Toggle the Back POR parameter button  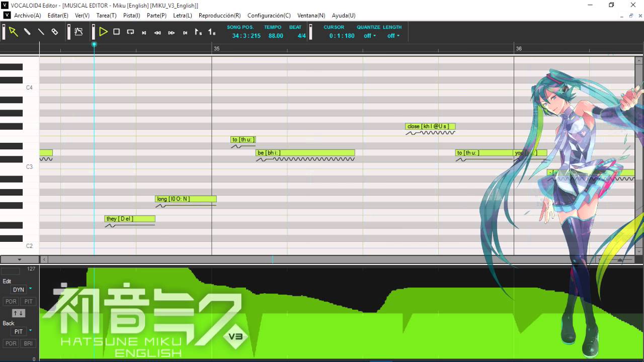coord(11,343)
